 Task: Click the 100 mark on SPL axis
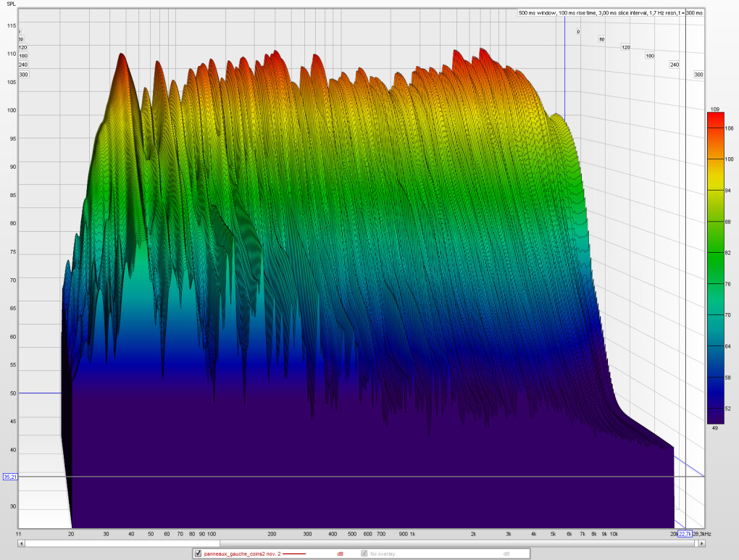11,111
